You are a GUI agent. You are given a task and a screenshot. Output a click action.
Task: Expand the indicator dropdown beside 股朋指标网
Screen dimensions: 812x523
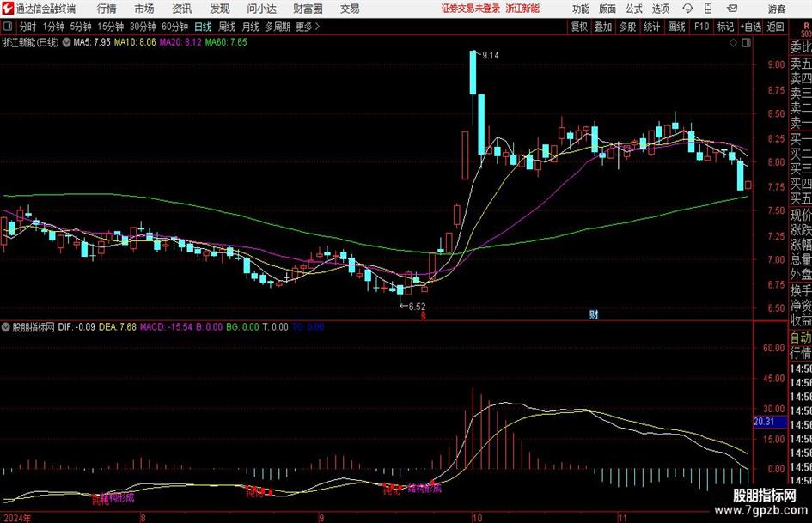(x=6, y=327)
